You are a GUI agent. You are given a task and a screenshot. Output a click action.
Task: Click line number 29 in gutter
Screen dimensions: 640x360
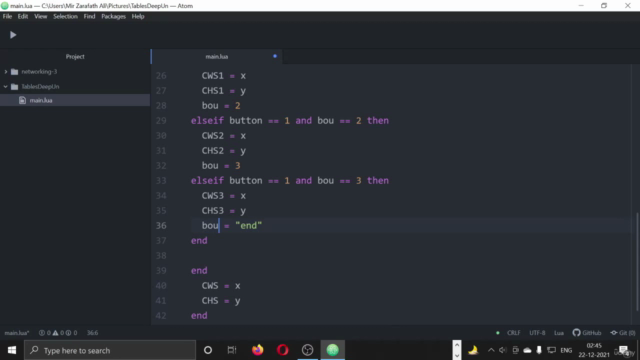pyautogui.click(x=161, y=121)
